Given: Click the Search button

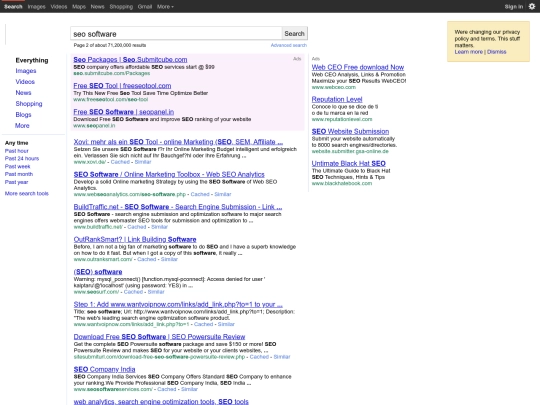Looking at the screenshot, I should (294, 33).
